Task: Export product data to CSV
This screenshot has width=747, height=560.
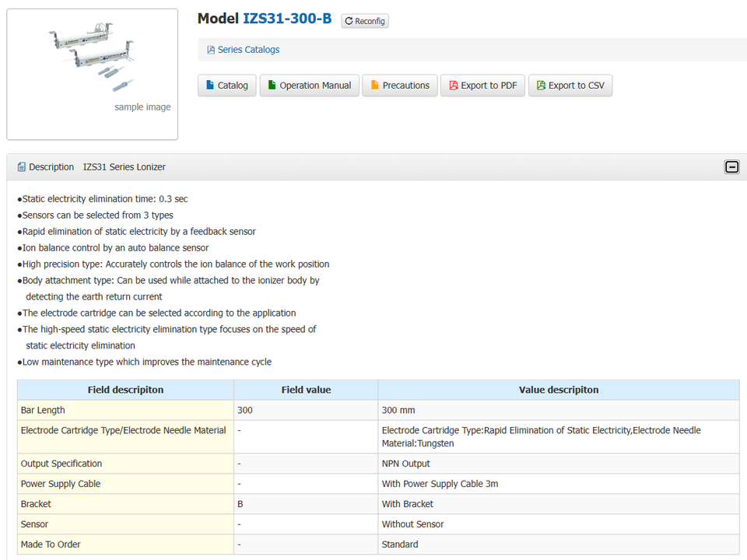Action: [x=570, y=86]
